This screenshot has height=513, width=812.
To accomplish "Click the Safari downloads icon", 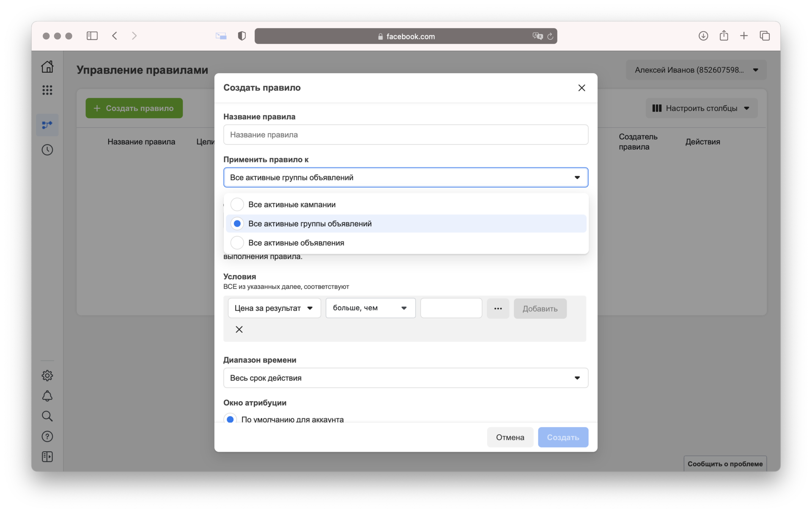I will coord(703,36).
